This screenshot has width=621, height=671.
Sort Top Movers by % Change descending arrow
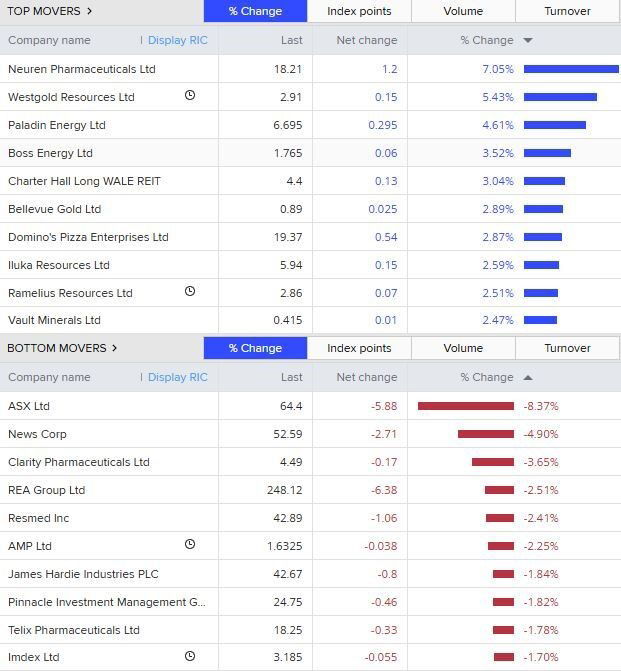tap(528, 41)
